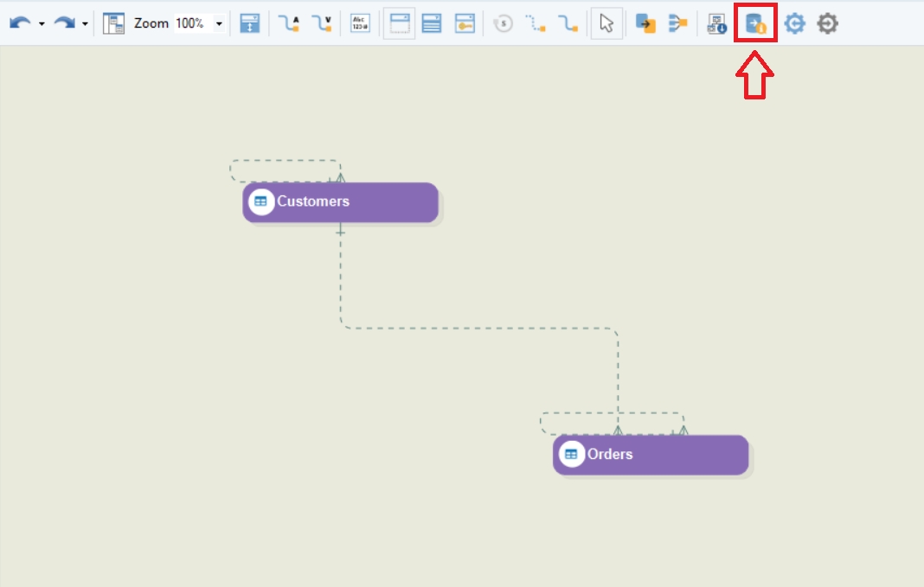The image size is (924, 587).
Task: Select the table header-only view mode
Action: (x=399, y=23)
